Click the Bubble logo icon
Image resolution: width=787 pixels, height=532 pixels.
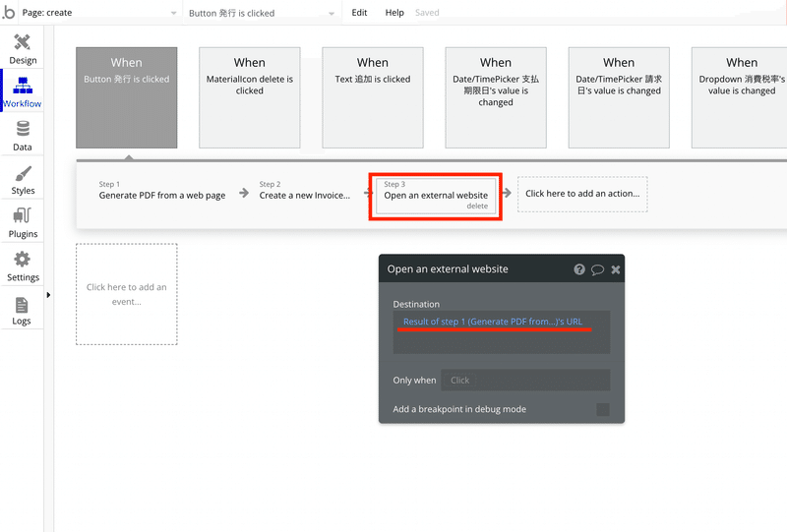[9, 12]
